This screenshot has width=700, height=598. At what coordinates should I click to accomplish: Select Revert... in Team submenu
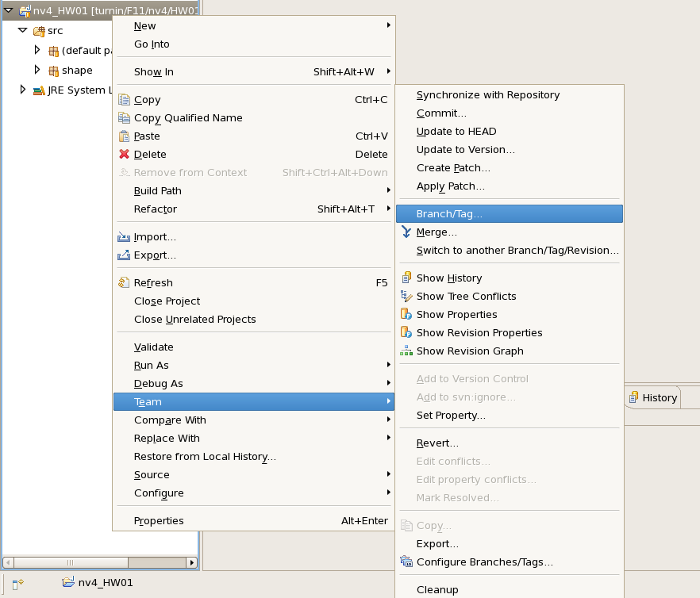437,443
